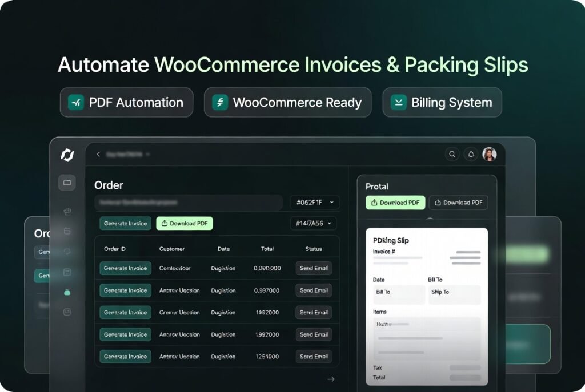The height and width of the screenshot is (392, 585).
Task: Click the Status column header
Action: tap(314, 249)
